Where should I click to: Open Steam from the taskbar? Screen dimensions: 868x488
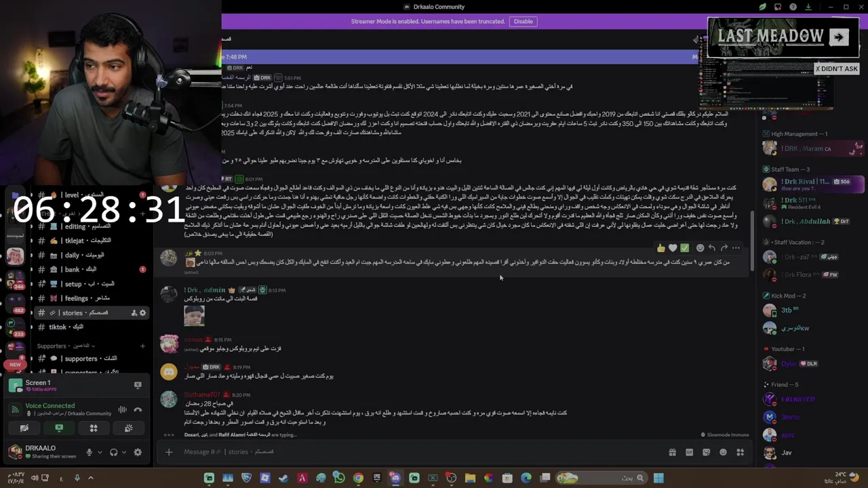(x=283, y=479)
